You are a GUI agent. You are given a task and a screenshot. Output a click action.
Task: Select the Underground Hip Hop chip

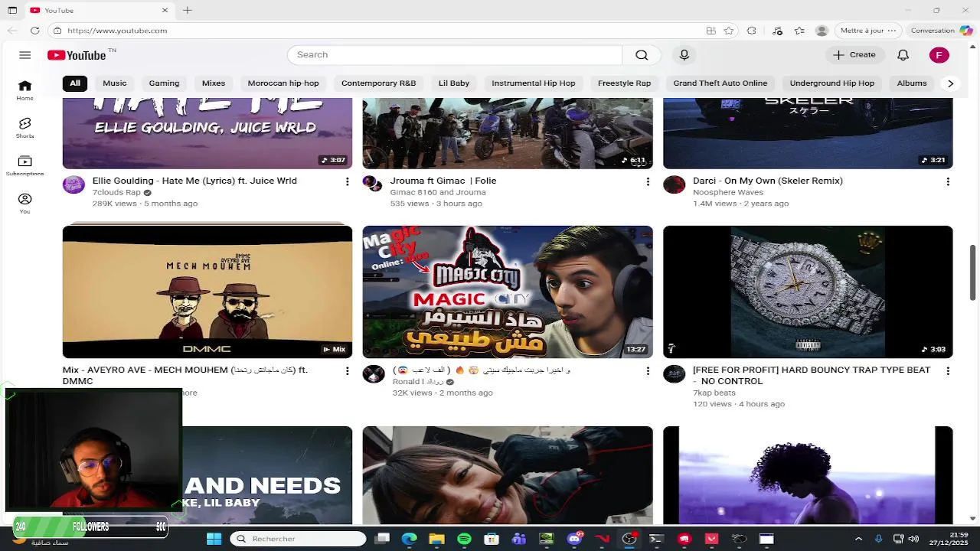[832, 83]
